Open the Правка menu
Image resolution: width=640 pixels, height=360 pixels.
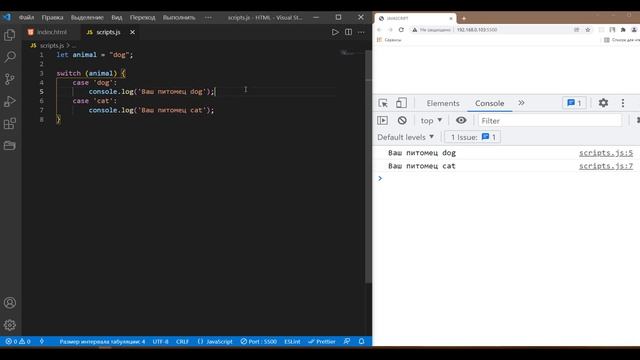click(x=52, y=18)
